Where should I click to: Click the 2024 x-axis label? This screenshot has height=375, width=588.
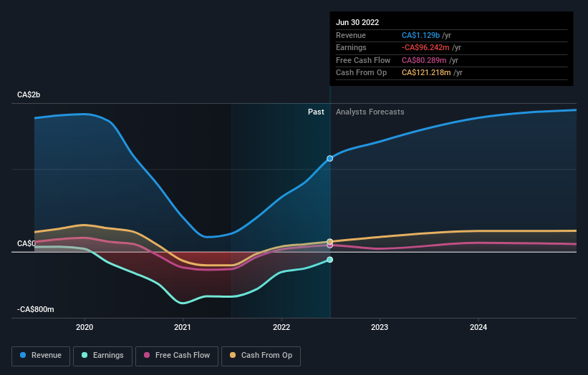coord(478,327)
